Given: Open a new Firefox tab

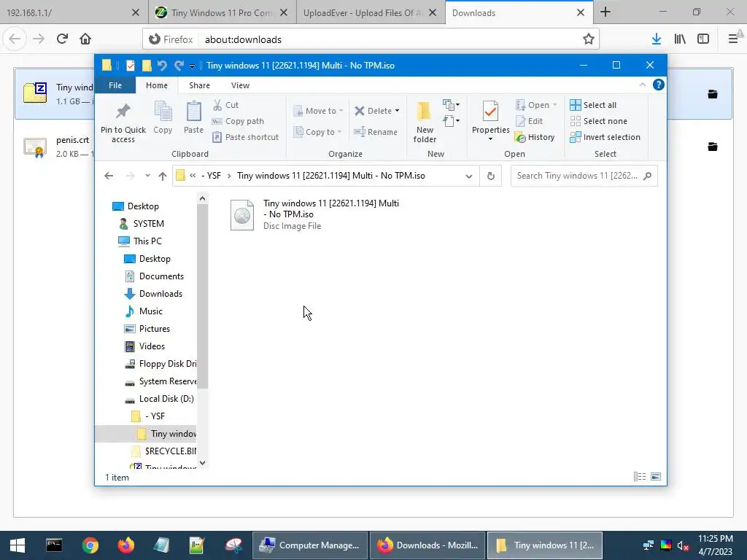Looking at the screenshot, I should coord(605,12).
